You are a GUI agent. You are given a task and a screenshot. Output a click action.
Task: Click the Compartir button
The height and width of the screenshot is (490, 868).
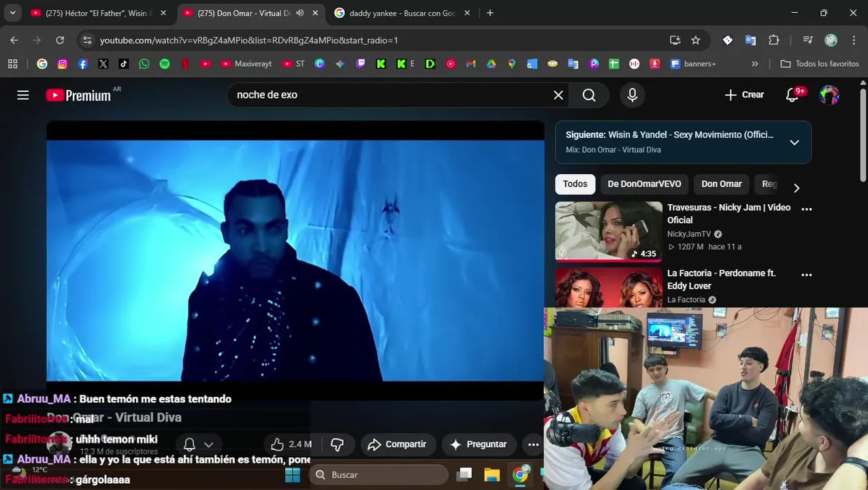[x=397, y=444]
